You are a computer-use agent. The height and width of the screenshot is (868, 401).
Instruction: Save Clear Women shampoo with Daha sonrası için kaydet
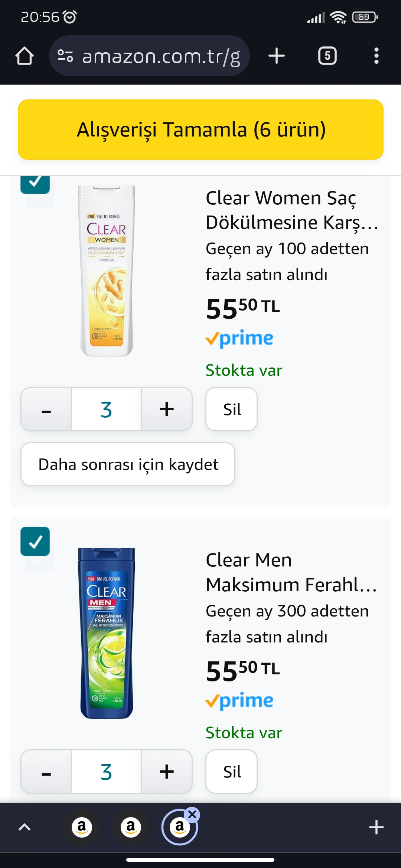pos(128,464)
